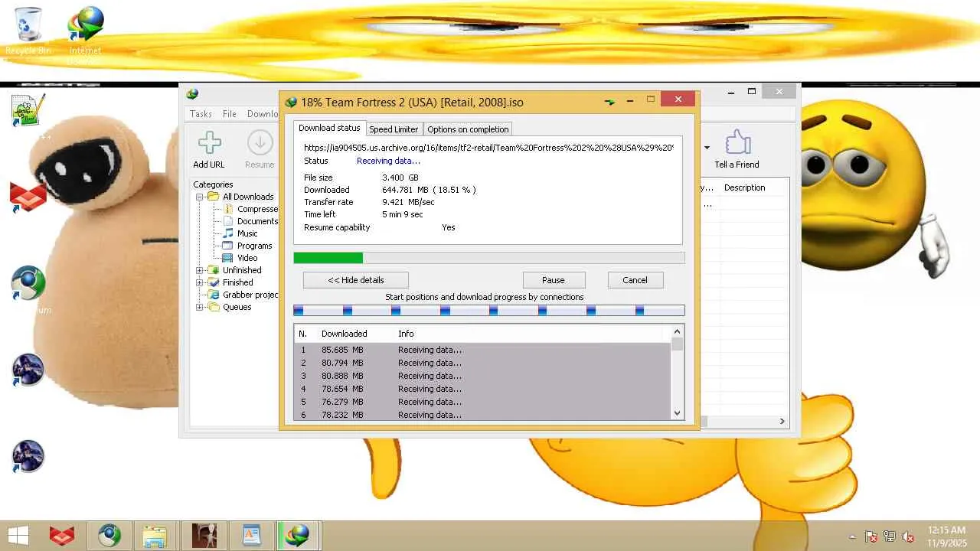Image resolution: width=980 pixels, height=551 pixels.
Task: Click the green download progress bar
Action: 489,258
